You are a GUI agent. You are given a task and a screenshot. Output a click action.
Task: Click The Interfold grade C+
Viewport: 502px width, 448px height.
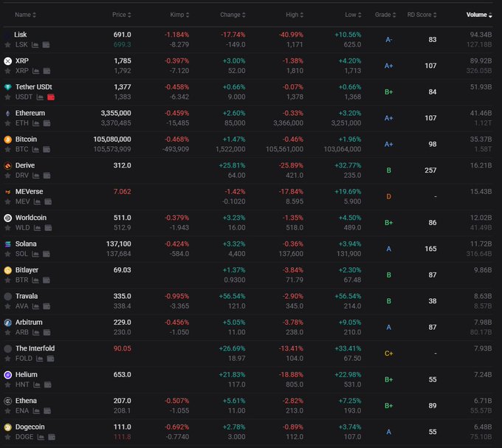coord(388,354)
